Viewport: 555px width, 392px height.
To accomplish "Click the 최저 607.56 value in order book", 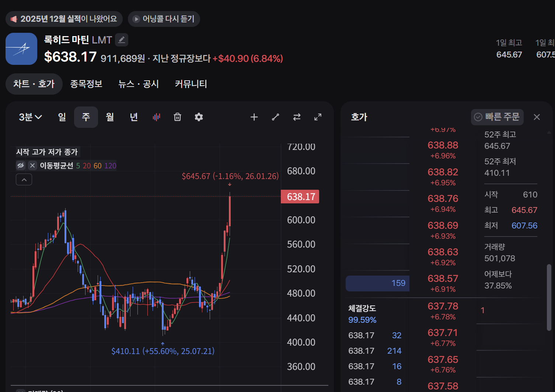I will 524,225.
